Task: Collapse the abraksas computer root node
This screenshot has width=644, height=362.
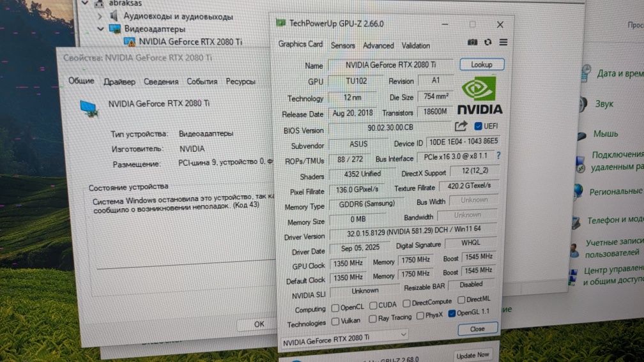Action: [x=86, y=3]
